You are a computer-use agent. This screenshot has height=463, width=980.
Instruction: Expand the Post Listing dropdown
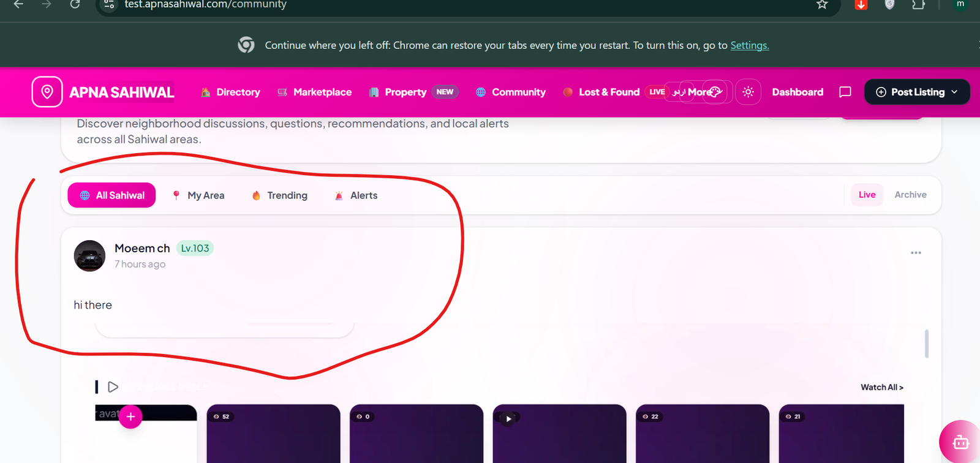click(917, 92)
